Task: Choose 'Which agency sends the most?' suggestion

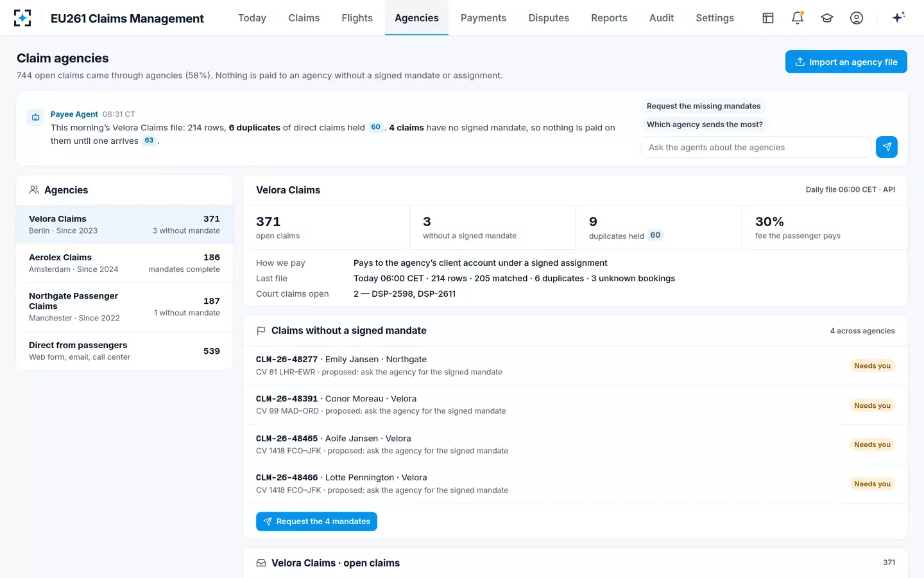Action: pos(705,125)
